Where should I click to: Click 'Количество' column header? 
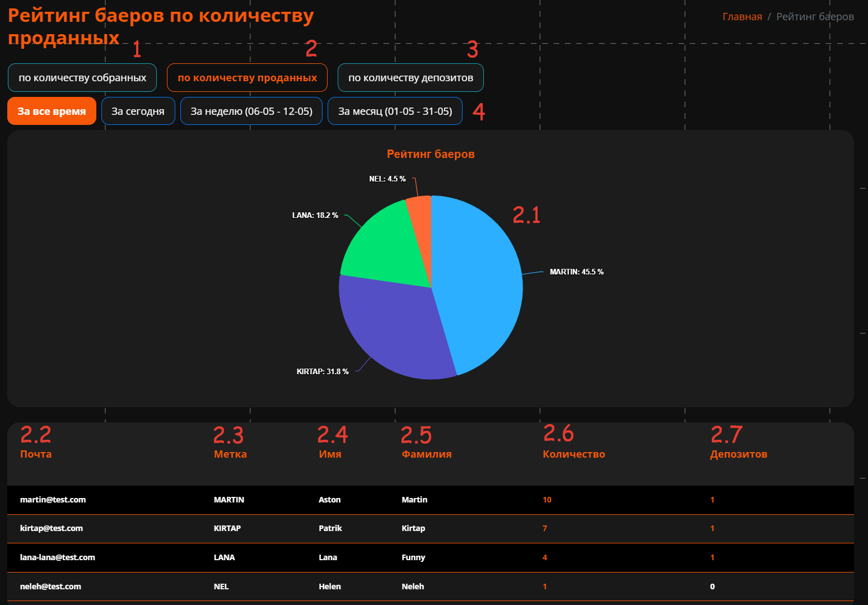click(574, 454)
